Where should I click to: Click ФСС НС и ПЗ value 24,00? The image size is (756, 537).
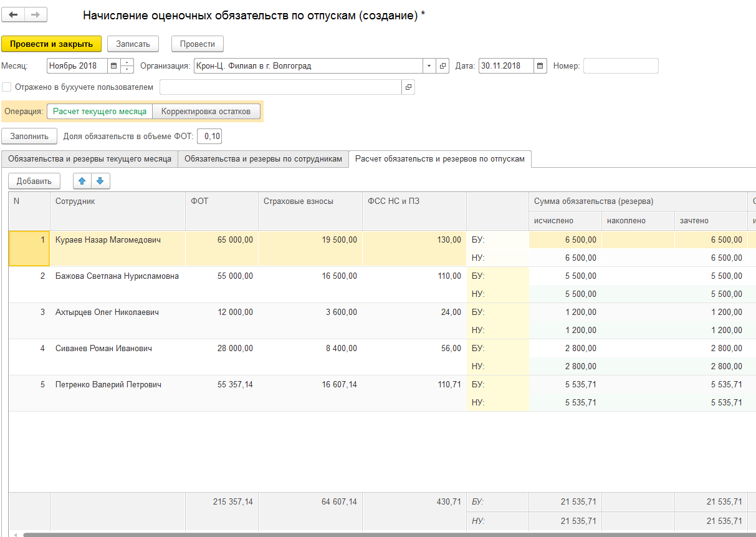tap(452, 312)
